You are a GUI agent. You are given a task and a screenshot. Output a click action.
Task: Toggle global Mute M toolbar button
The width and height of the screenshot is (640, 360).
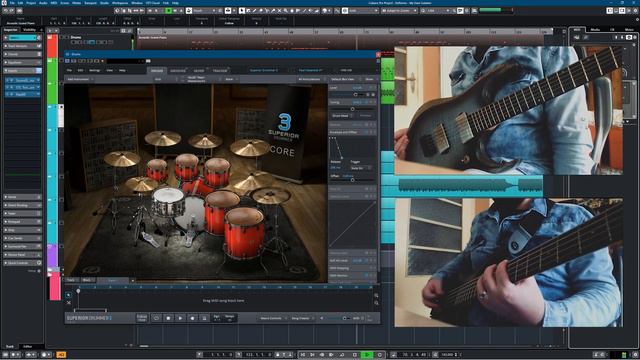(x=150, y=11)
